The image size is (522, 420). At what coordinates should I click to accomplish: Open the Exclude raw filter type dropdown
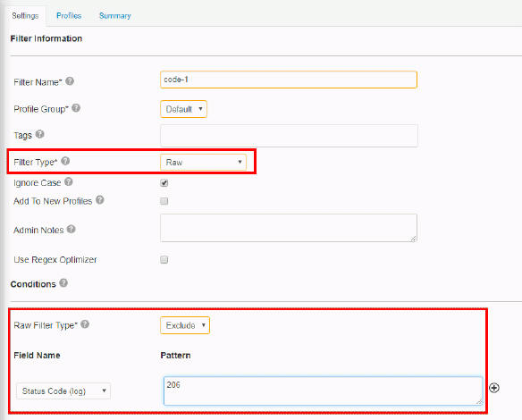tap(185, 325)
